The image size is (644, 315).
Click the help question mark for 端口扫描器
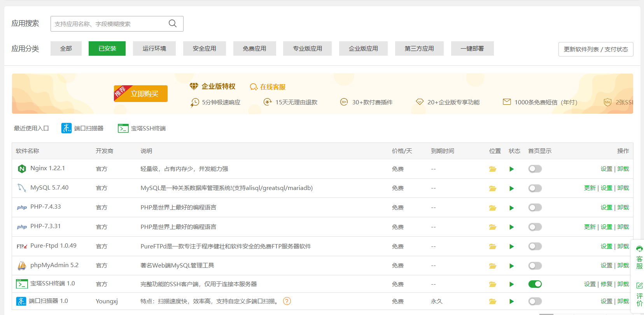click(287, 301)
